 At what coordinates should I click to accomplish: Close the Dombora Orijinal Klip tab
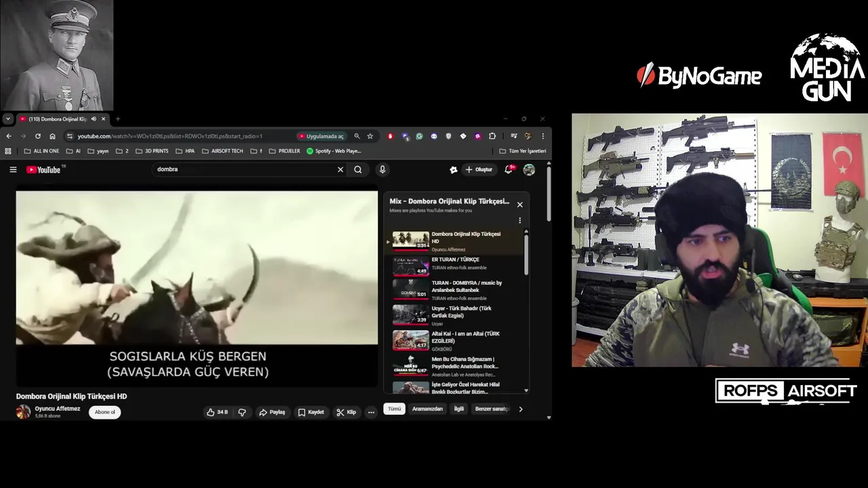[x=103, y=119]
